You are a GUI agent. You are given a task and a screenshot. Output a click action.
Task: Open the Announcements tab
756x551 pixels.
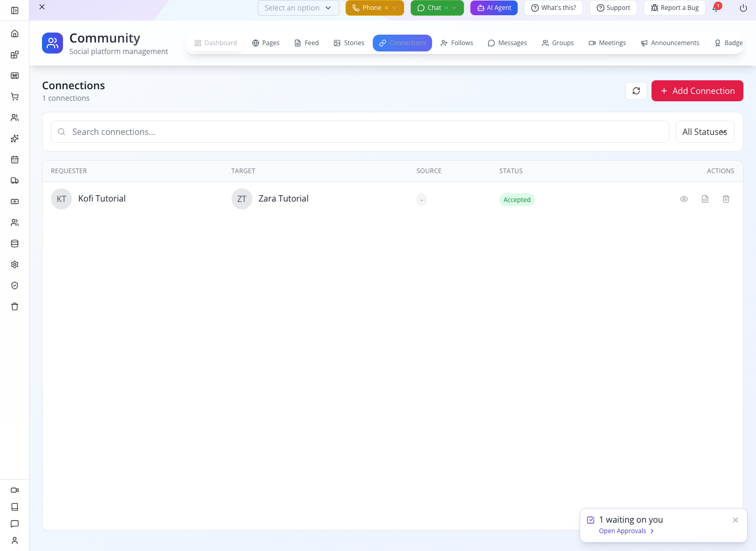pos(670,43)
